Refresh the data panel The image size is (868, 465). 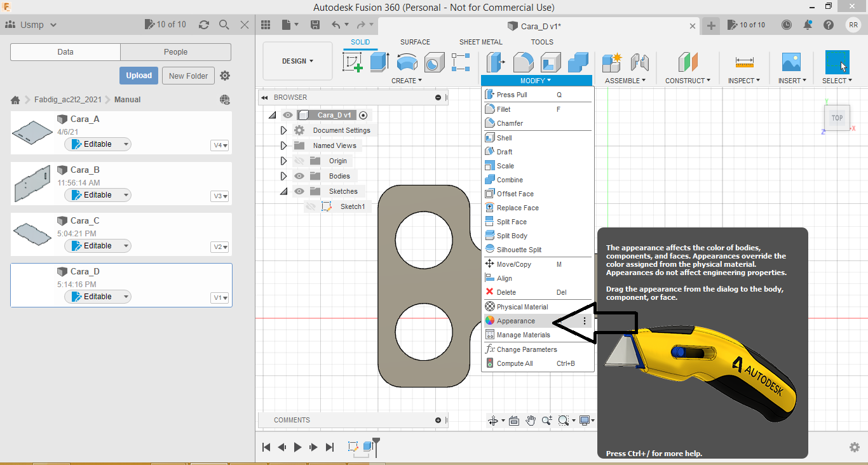[204, 25]
